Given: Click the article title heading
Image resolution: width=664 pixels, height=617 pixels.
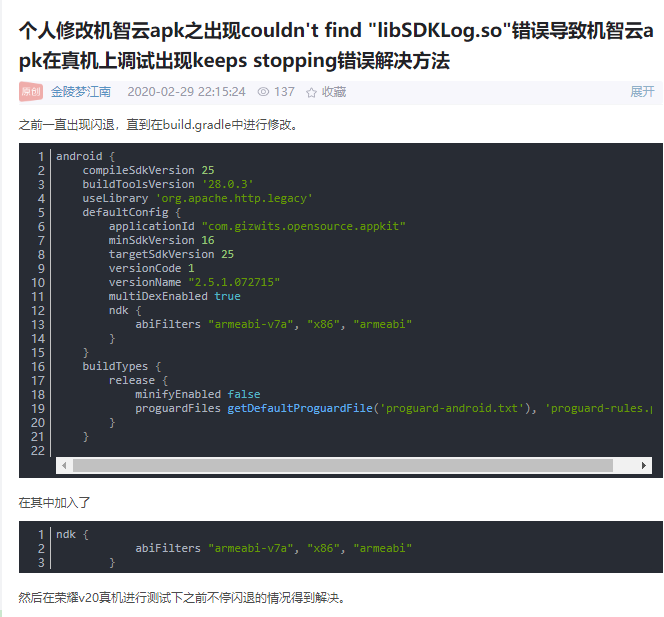Looking at the screenshot, I should point(336,45).
